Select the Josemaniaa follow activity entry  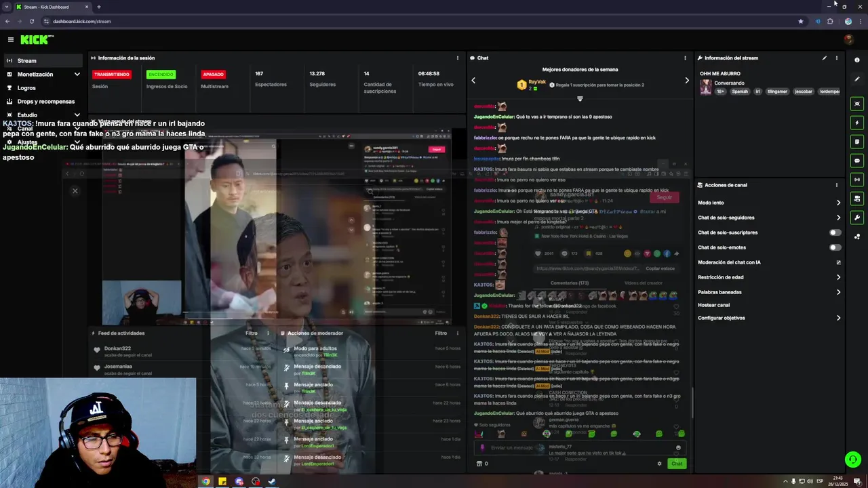tap(183, 369)
